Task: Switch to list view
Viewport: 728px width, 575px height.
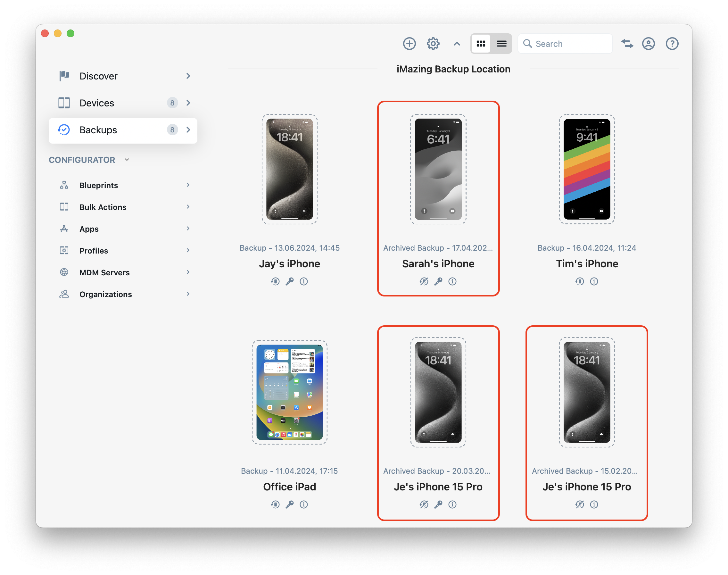Action: [x=501, y=44]
